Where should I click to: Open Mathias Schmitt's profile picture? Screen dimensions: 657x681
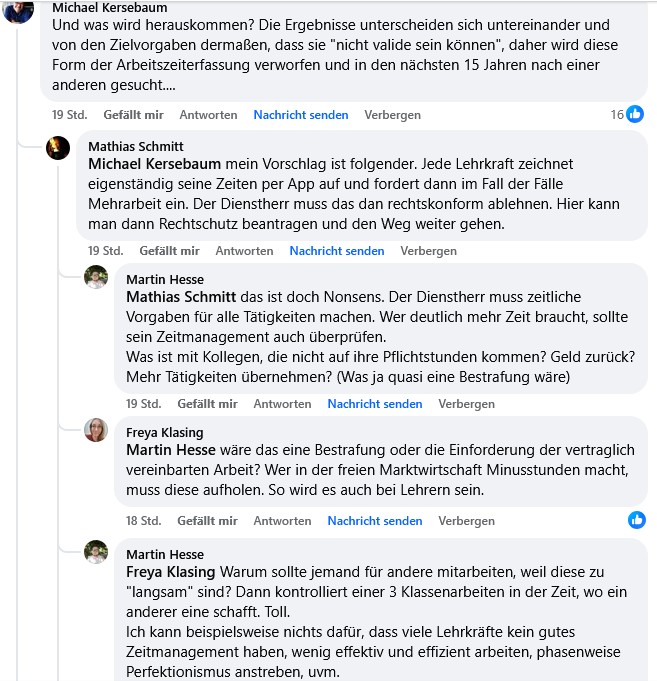pyautogui.click(x=58, y=148)
